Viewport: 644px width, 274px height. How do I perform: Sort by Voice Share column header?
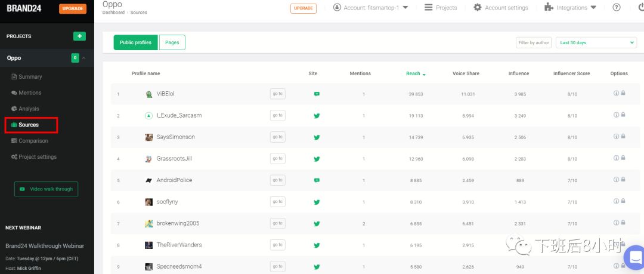click(x=466, y=73)
